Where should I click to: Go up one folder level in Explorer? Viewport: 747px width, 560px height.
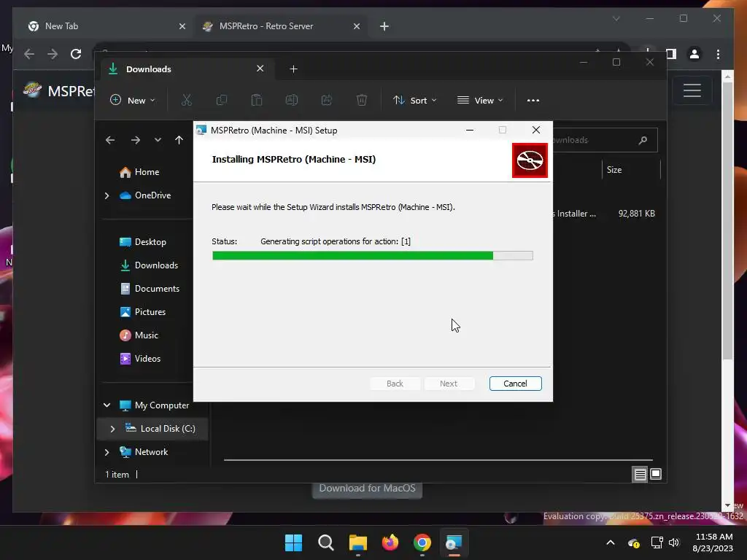[179, 140]
